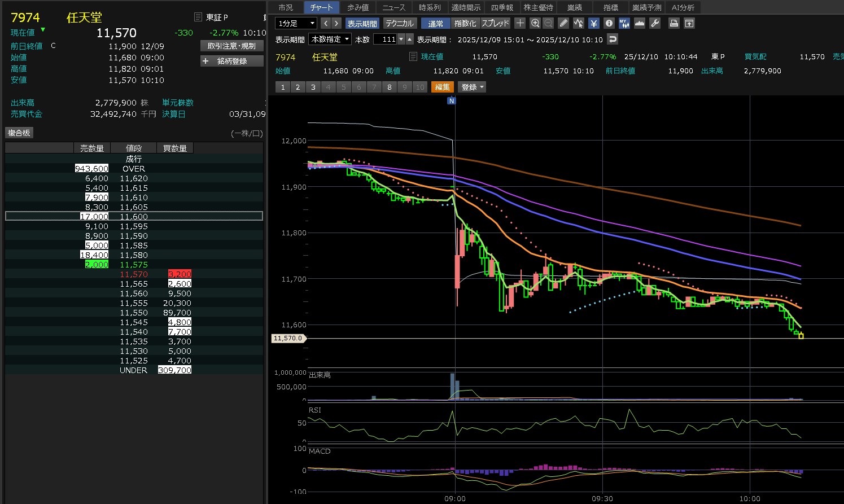Toggle the yen price display icon
The image size is (844, 504).
tap(594, 23)
